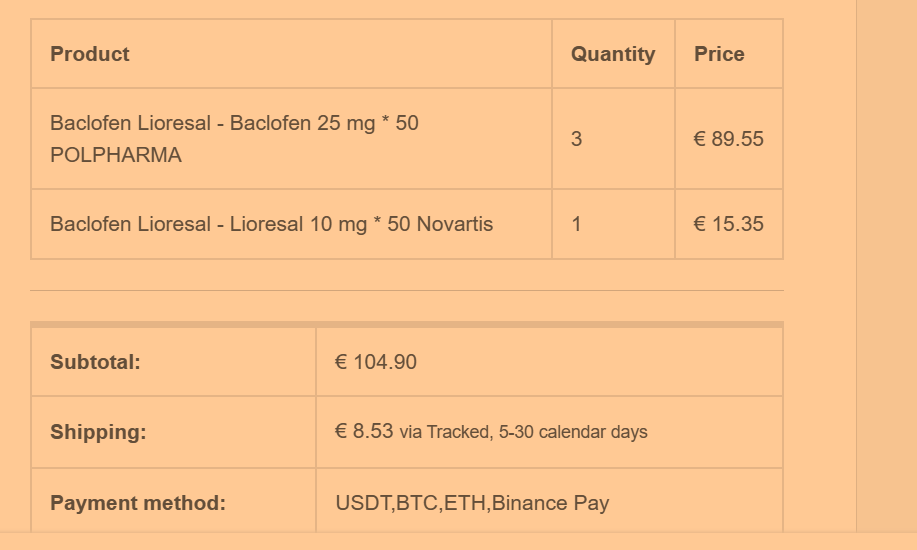Click the darker right sidebar strip
This screenshot has height=550, width=917.
pyautogui.click(x=886, y=270)
